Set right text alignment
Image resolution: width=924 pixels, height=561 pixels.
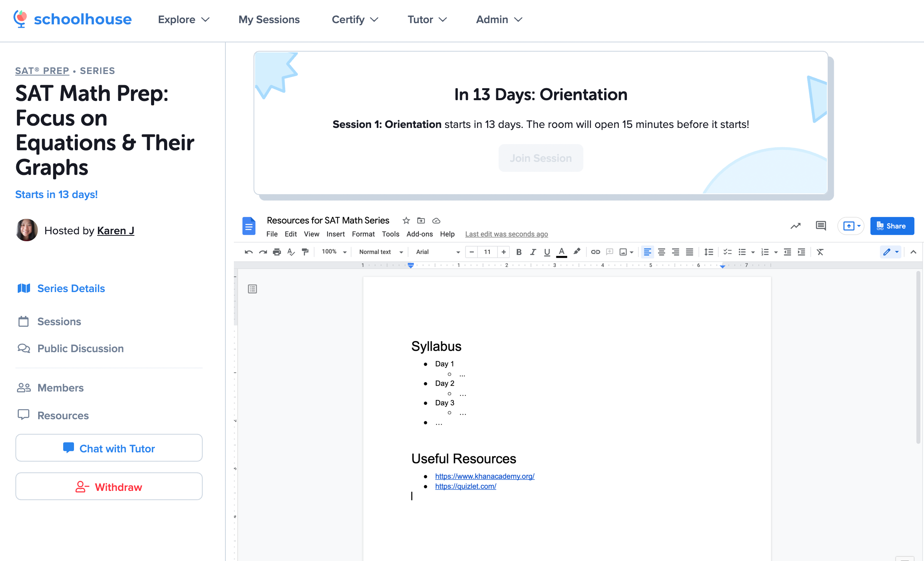tap(675, 252)
